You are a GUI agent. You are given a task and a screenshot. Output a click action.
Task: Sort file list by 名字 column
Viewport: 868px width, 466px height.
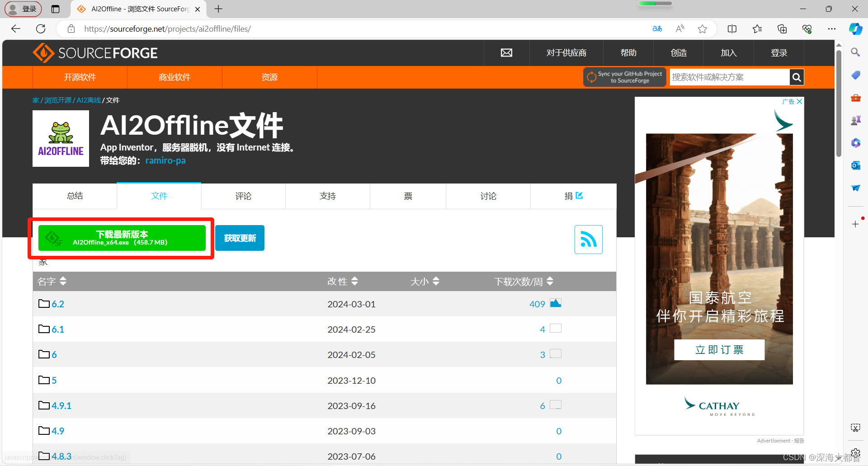point(52,281)
